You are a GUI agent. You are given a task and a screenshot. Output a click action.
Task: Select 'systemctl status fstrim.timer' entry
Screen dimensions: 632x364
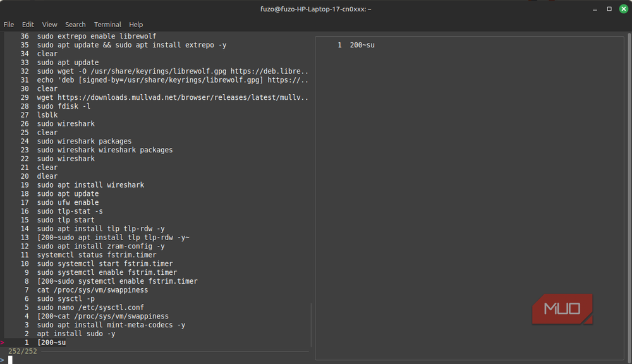(x=97, y=255)
